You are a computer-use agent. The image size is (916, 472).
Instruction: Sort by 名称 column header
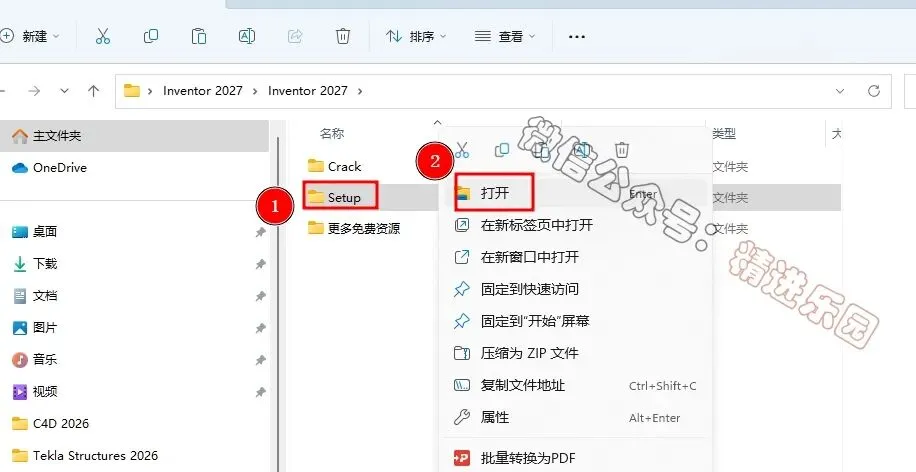[332, 134]
